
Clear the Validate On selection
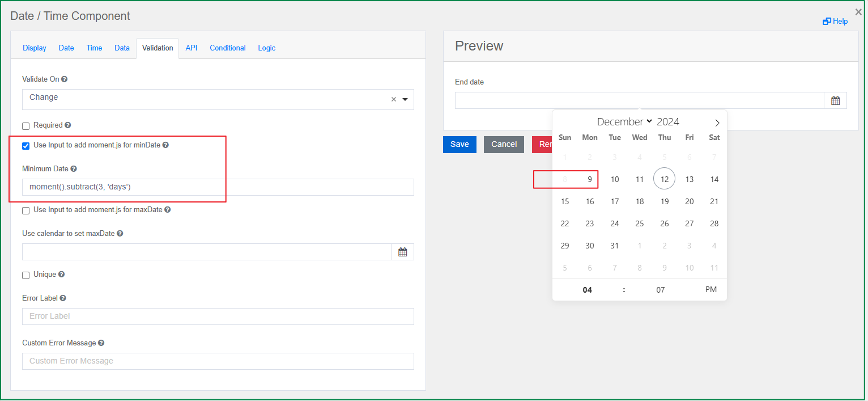(394, 99)
